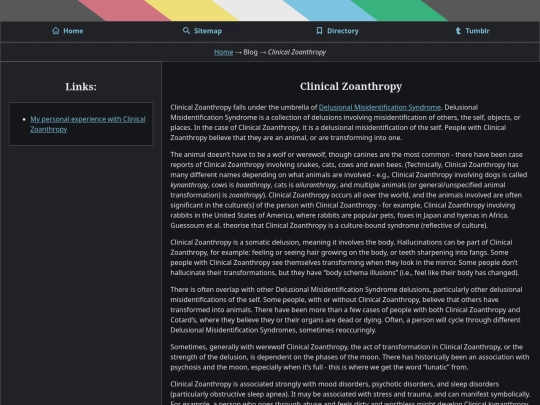This screenshot has height=405, width=540.
Task: Click the pink stripe in the header banner
Action: (125, 10)
